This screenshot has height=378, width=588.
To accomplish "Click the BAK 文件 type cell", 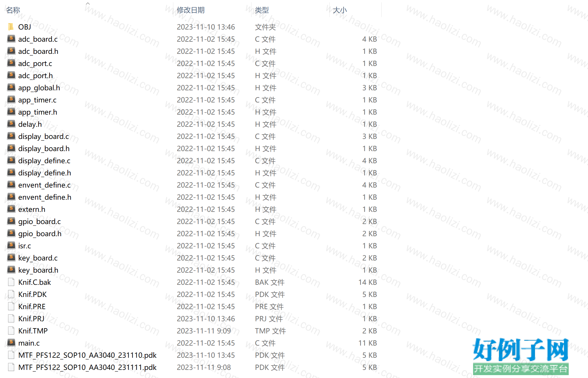I will click(270, 282).
